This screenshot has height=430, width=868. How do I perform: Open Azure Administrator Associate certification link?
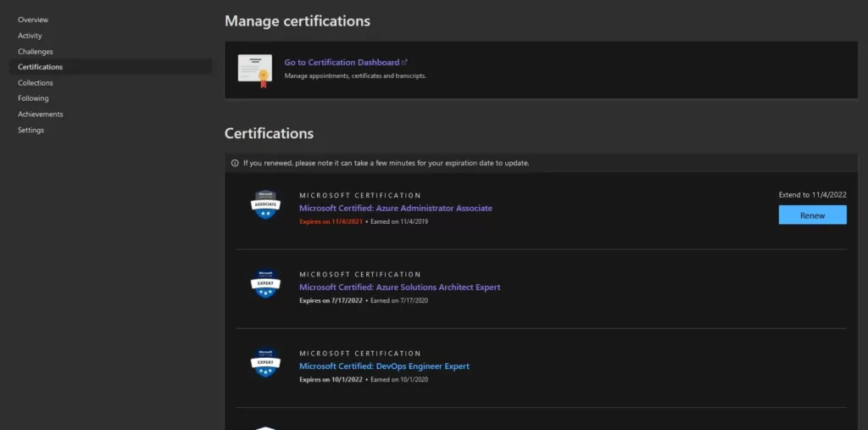(x=396, y=209)
